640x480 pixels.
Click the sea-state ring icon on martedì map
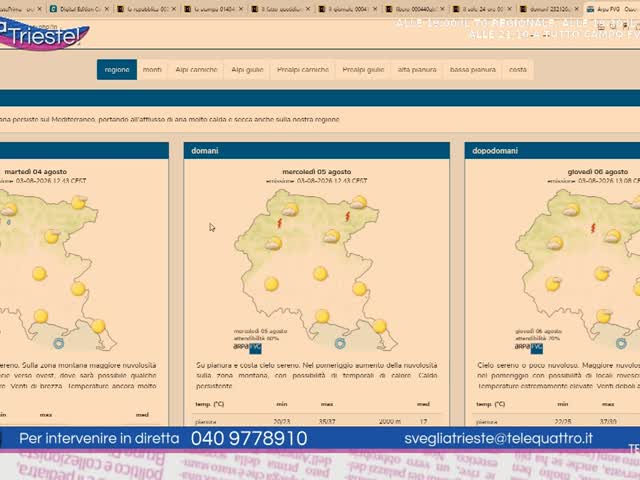pos(59,343)
